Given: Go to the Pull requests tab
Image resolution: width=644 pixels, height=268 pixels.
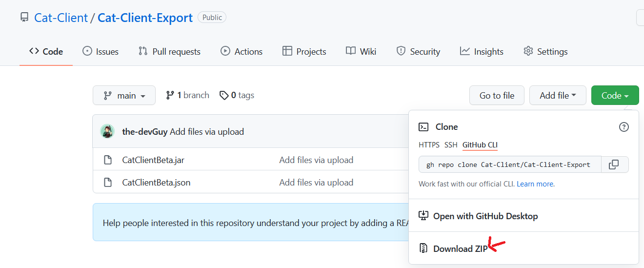Looking at the screenshot, I should (x=169, y=52).
